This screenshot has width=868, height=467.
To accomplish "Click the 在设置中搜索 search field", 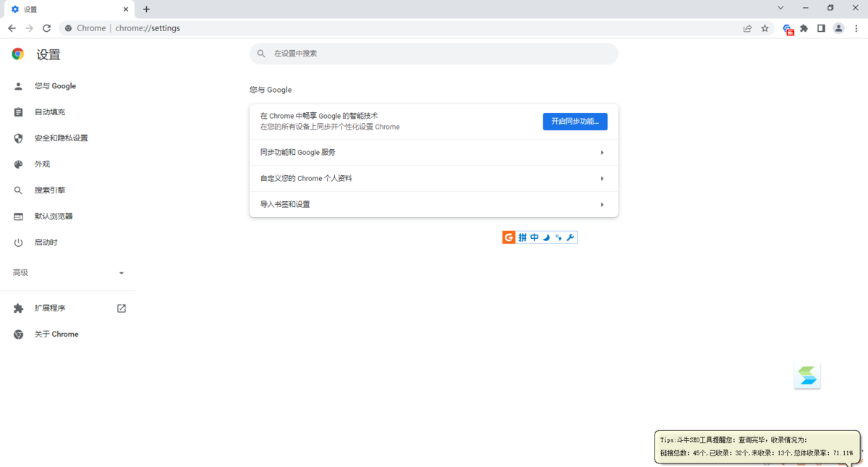I will click(x=433, y=53).
